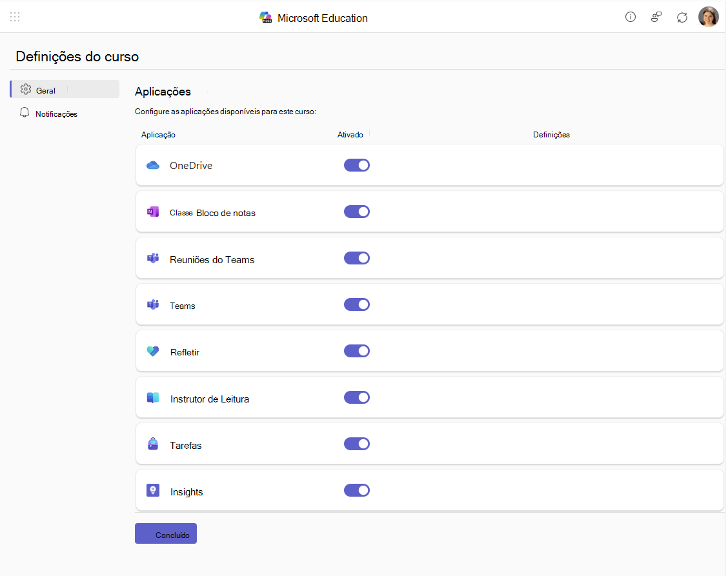The height and width of the screenshot is (576, 728).
Task: Open the app launcher grid icon
Action: (x=15, y=17)
